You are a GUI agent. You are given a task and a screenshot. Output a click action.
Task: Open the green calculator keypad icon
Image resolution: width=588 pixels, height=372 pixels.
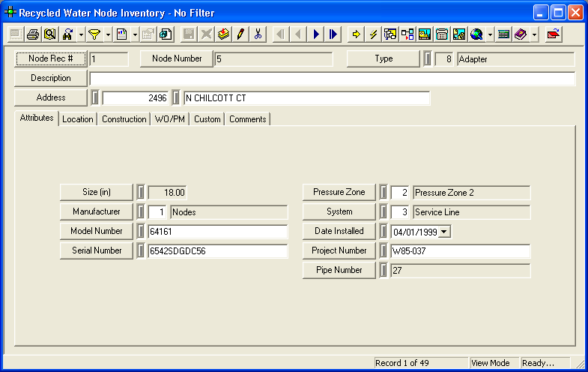point(503,34)
